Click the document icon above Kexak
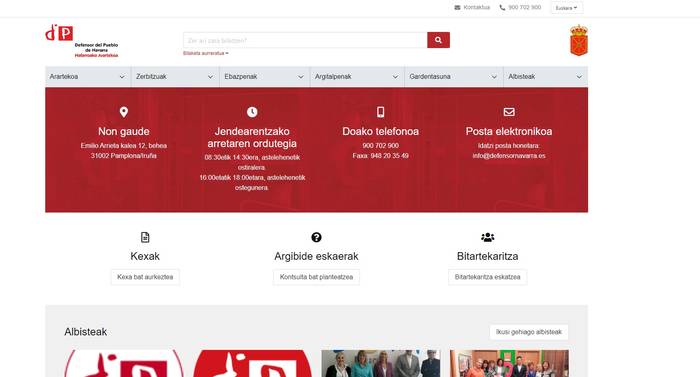This screenshot has height=377, width=700. (145, 237)
